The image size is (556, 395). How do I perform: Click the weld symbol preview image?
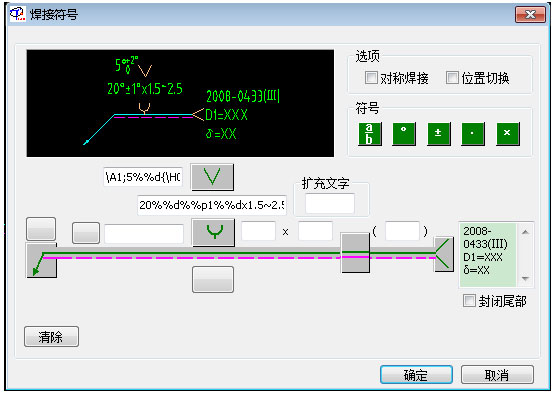[x=180, y=103]
